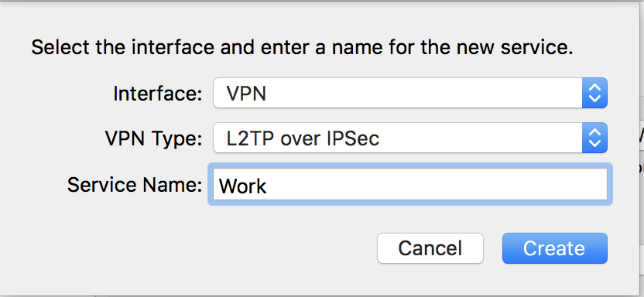Focus the Service Name text field
This screenshot has width=644, height=297.
click(410, 184)
